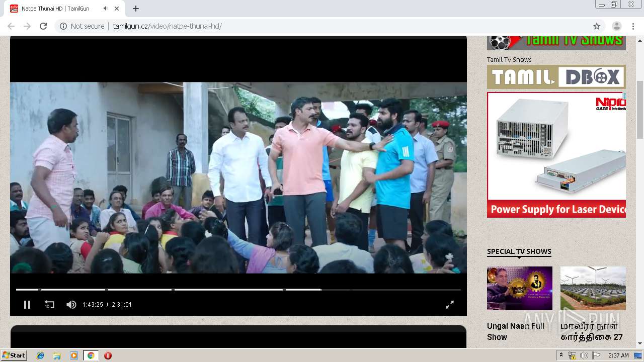
Task: Seek along the video progress bar
Action: click(x=238, y=290)
